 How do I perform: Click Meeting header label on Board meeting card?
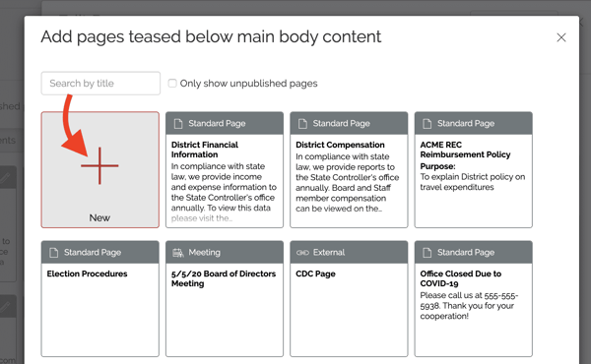pos(204,253)
